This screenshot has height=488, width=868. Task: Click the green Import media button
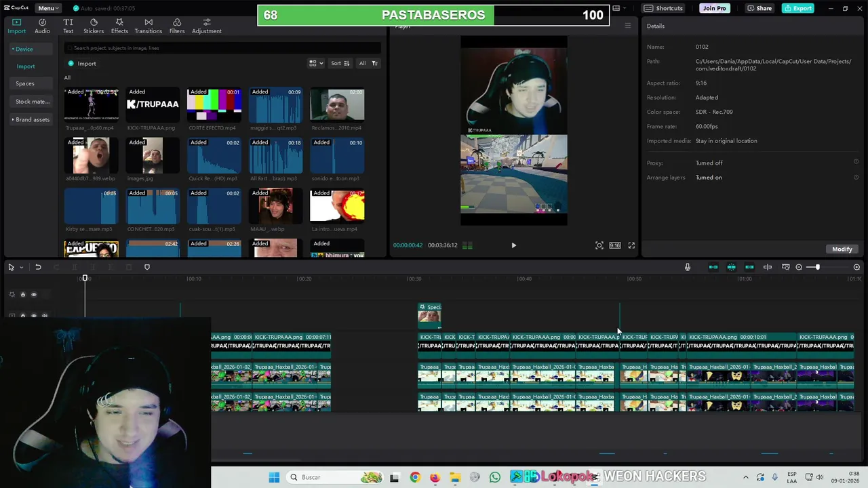click(x=82, y=64)
